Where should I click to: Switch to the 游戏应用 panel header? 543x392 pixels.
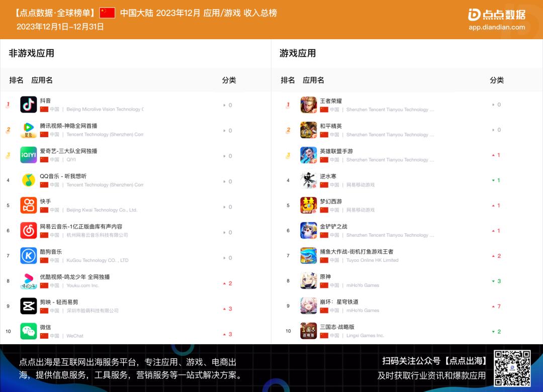click(x=295, y=53)
